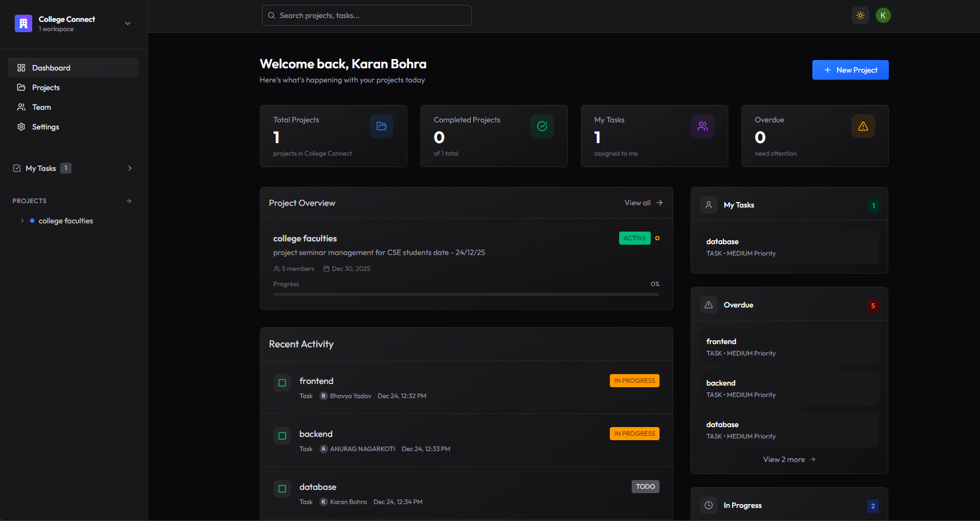Viewport: 980px width, 521px height.
Task: Expand the My Tasks sidebar chevron
Action: click(x=130, y=168)
